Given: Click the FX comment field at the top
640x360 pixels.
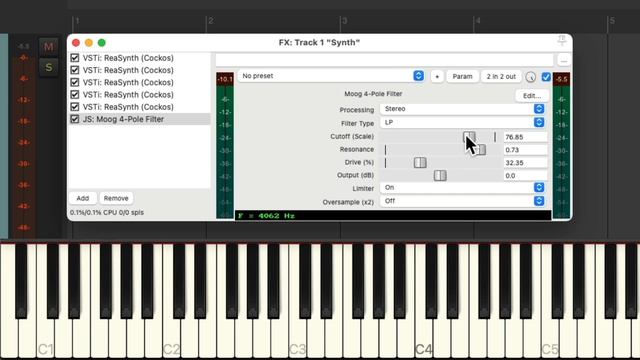Looking at the screenshot, I should [x=384, y=60].
